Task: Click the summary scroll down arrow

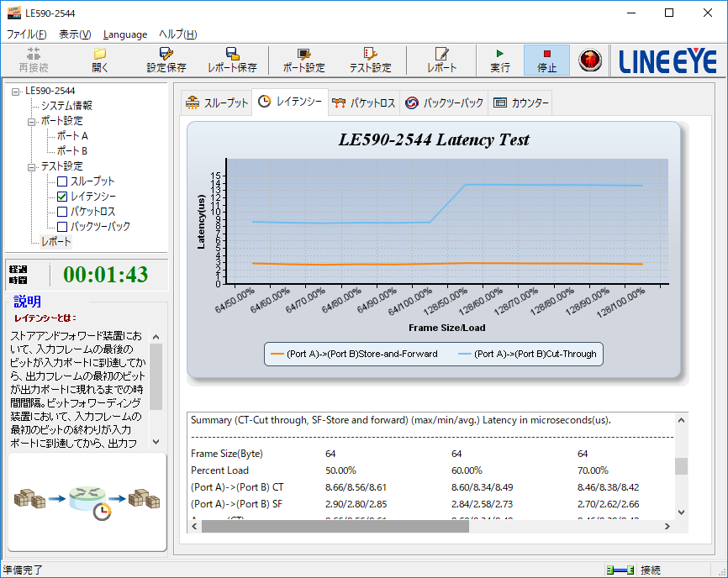Action: (x=681, y=512)
